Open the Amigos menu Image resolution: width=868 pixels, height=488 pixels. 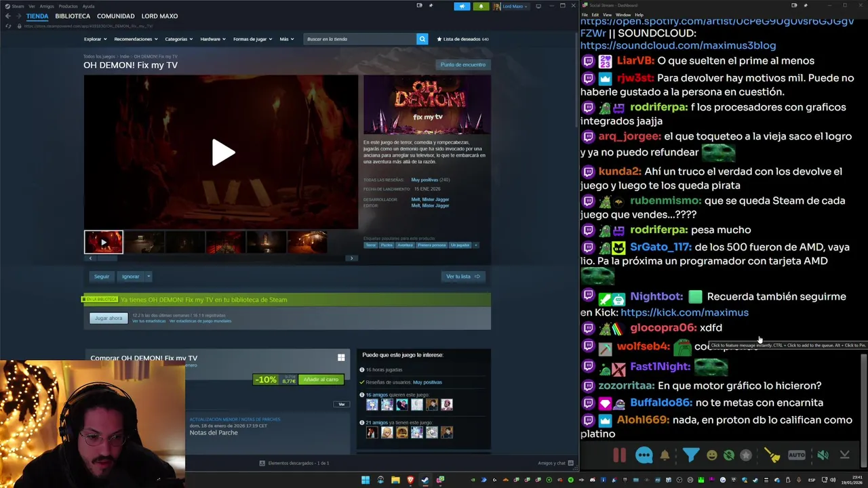[x=47, y=6]
